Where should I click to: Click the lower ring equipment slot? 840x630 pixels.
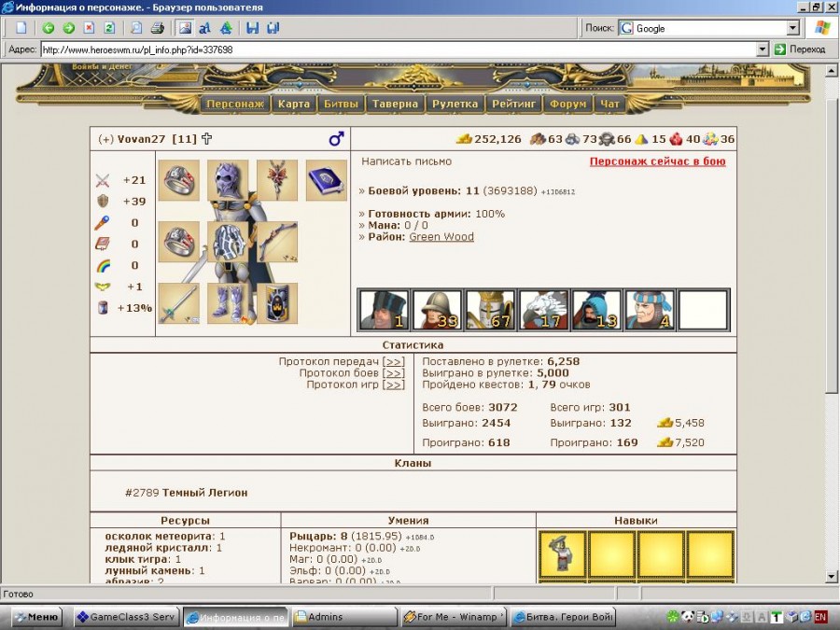(179, 242)
